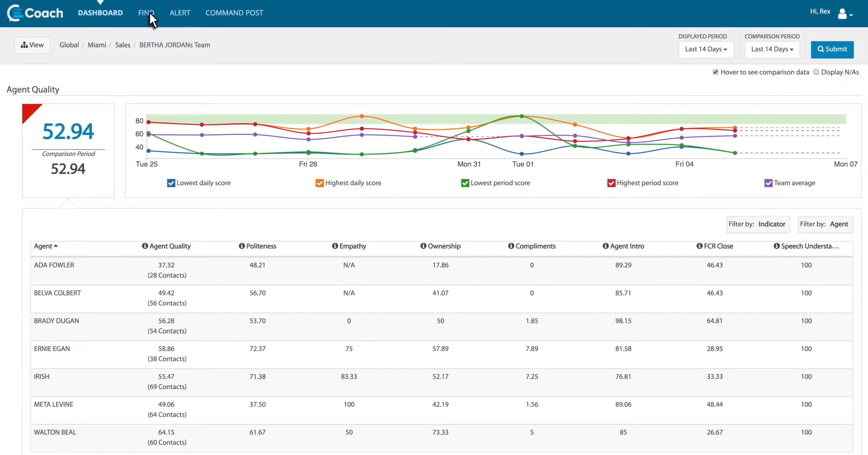Toggle Lowest daily score series

click(x=171, y=183)
